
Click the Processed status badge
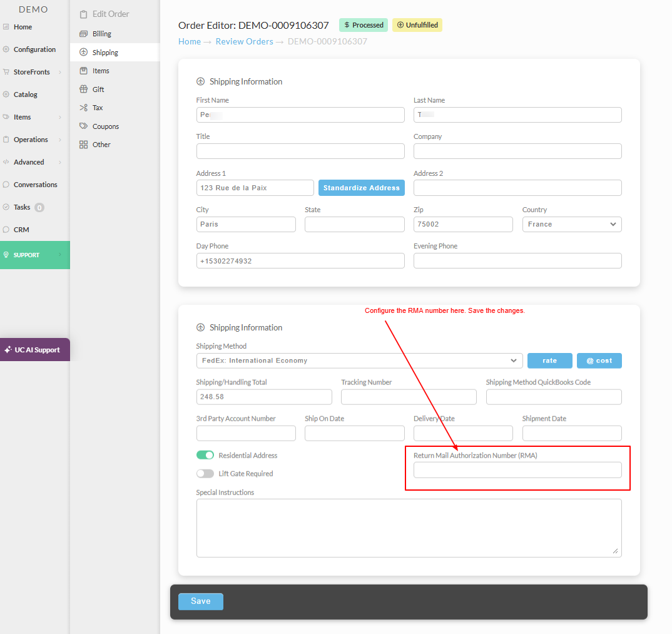pyautogui.click(x=364, y=25)
